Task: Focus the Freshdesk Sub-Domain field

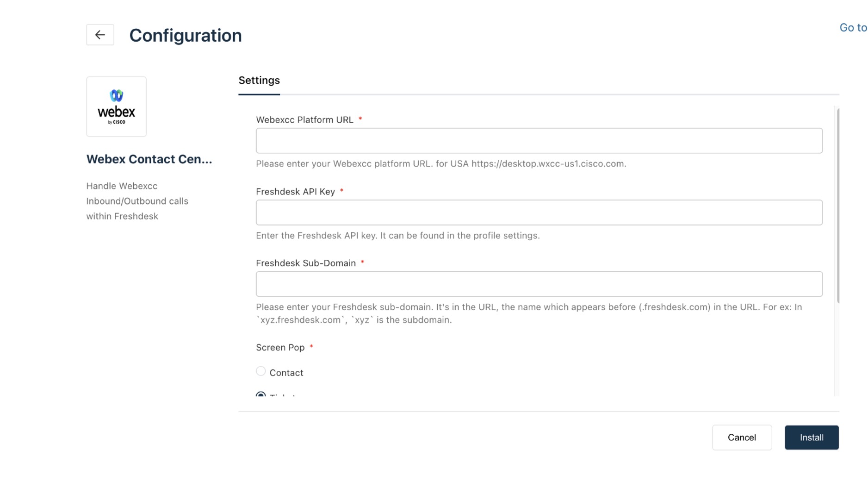Action: (x=539, y=284)
